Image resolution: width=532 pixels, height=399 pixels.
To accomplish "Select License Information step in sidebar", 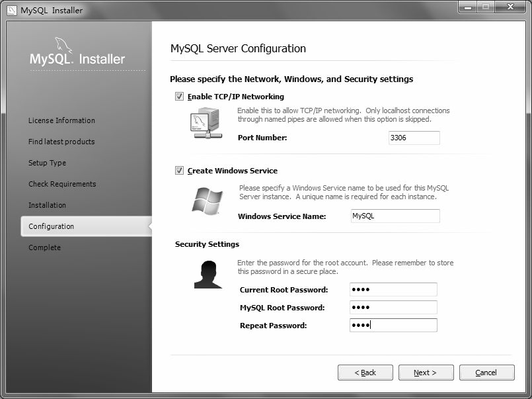I will coord(61,120).
